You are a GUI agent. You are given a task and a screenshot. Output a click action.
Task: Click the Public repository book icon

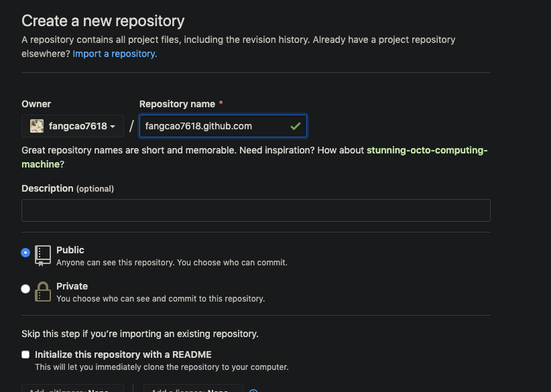(x=43, y=255)
